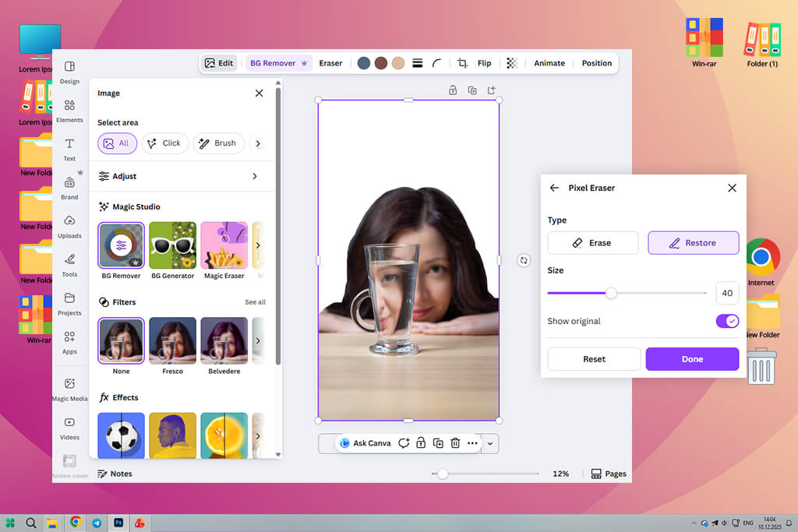Screen dimensions: 798x532
Task: Click the rotate handle beside the image
Action: click(x=524, y=260)
